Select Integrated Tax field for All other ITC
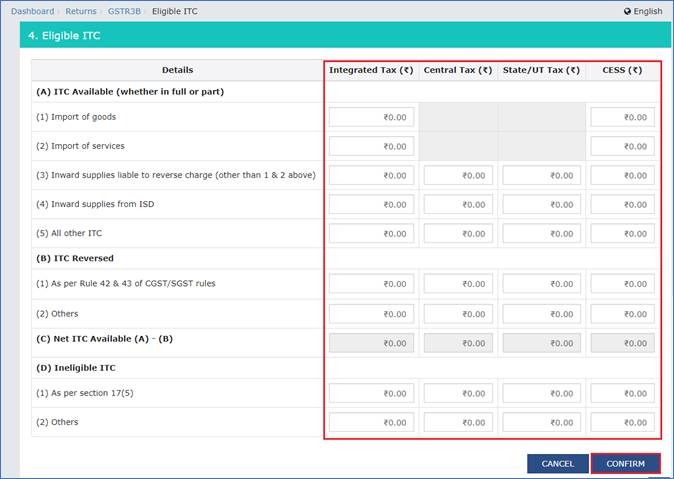This screenshot has width=674, height=479. pyautogui.click(x=371, y=233)
